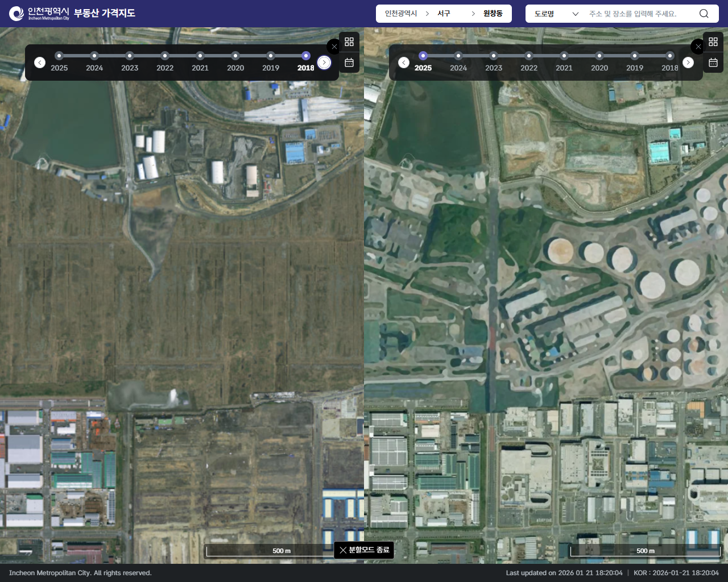728x582 pixels.
Task: Focus the address search input field
Action: (640, 14)
